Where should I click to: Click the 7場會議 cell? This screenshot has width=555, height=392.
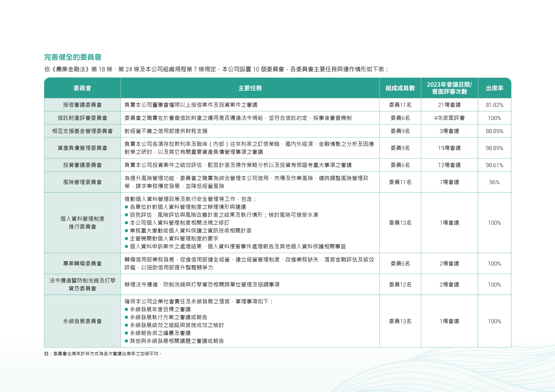coord(449,182)
